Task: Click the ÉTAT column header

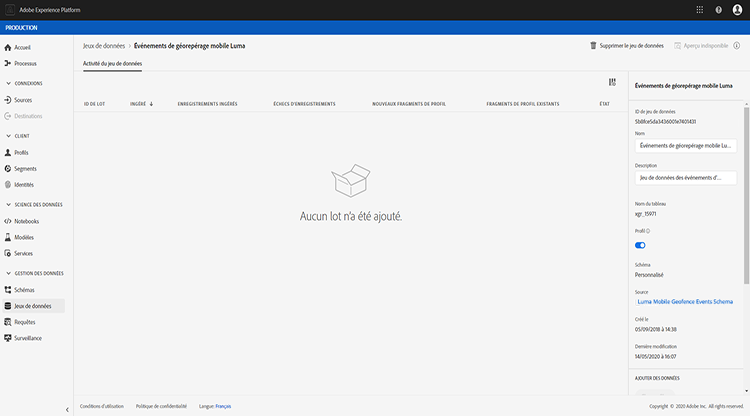Action: pos(604,104)
